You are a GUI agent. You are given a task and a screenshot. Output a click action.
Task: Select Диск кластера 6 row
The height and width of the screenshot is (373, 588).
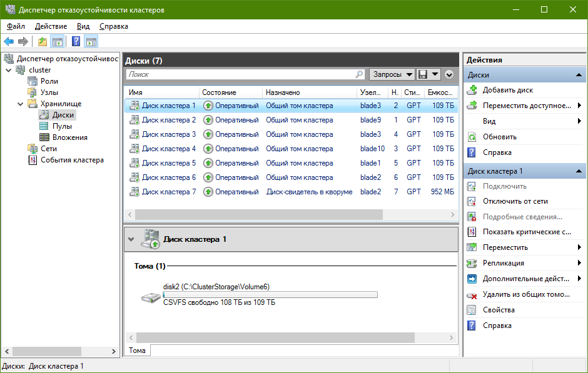point(291,177)
